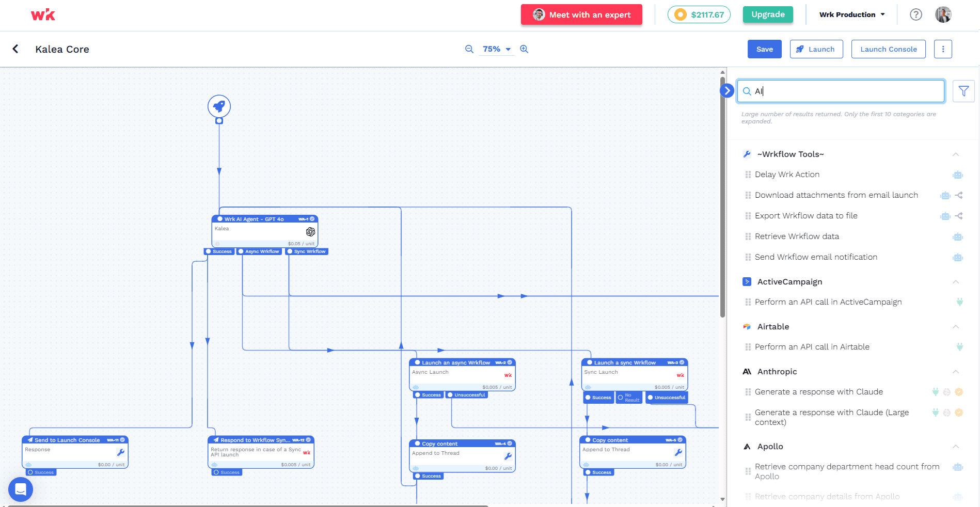Collapse the Anthropic category

956,372
